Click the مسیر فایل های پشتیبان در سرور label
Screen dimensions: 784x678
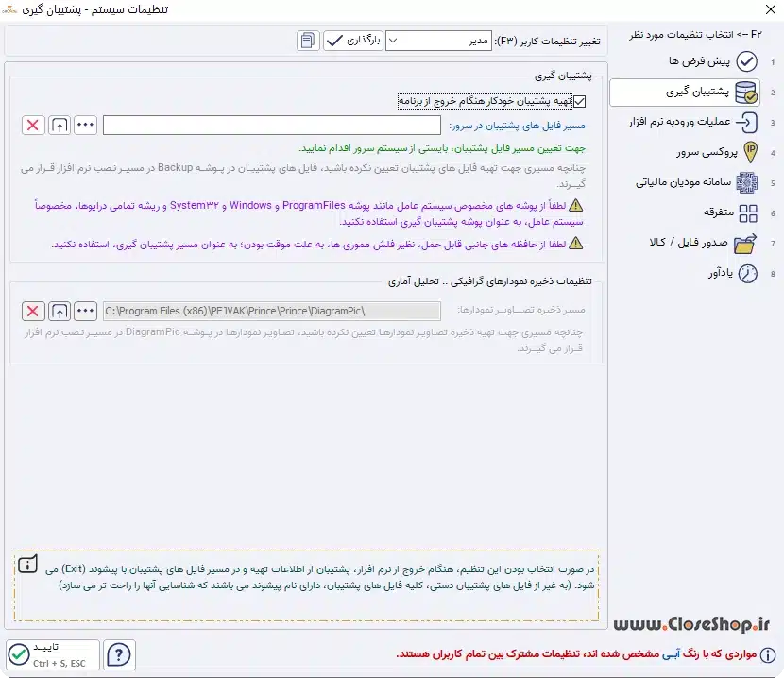(518, 126)
